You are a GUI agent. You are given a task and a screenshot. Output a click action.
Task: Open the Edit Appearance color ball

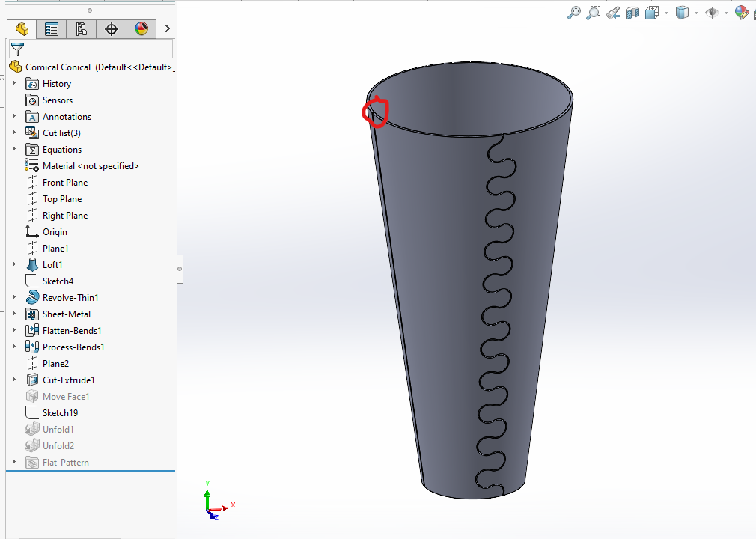coord(741,13)
